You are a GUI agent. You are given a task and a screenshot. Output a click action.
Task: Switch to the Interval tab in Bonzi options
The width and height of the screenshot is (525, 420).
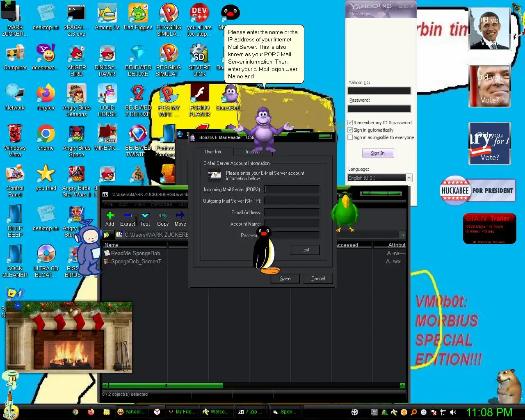[253, 152]
